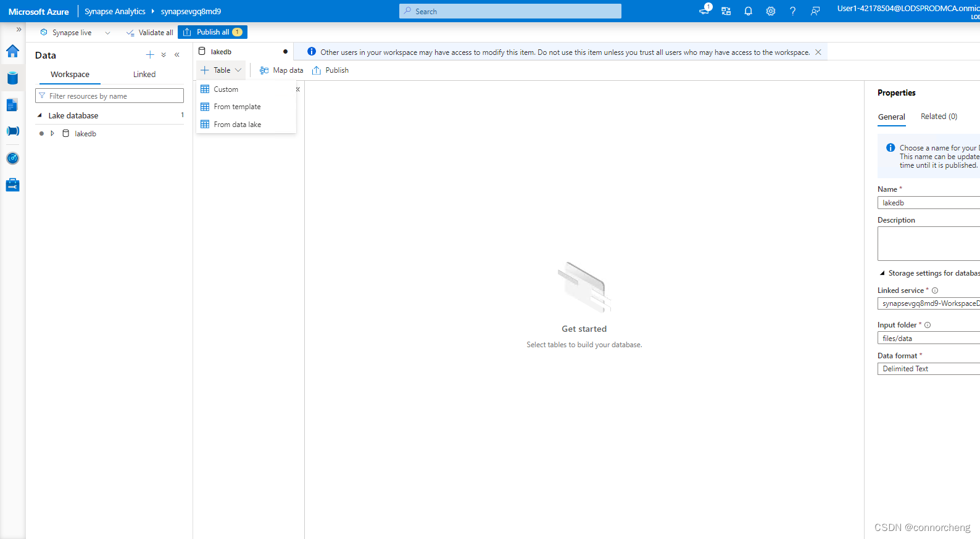980x539 pixels.
Task: Click Synapse Analytics breadcrumb
Action: [115, 12]
